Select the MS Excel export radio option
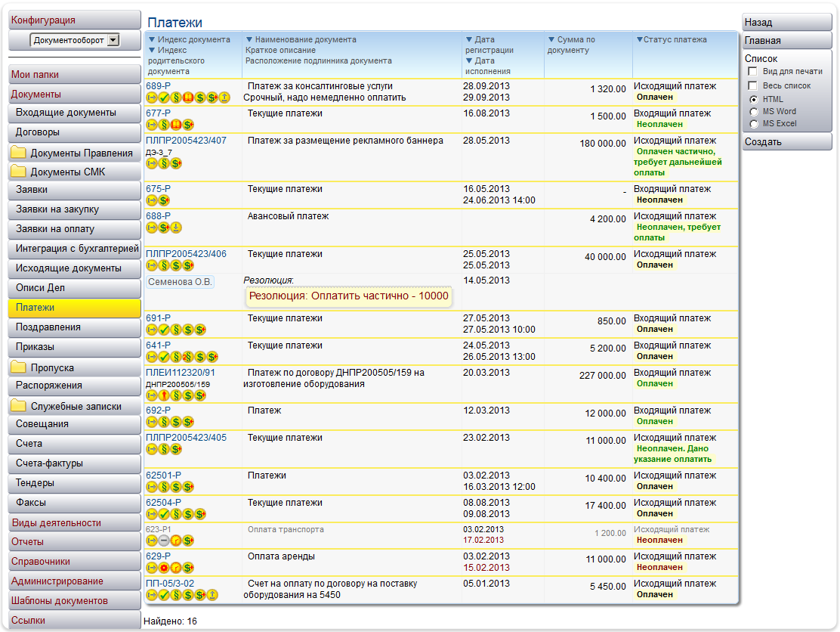This screenshot has height=632, width=840. click(753, 123)
